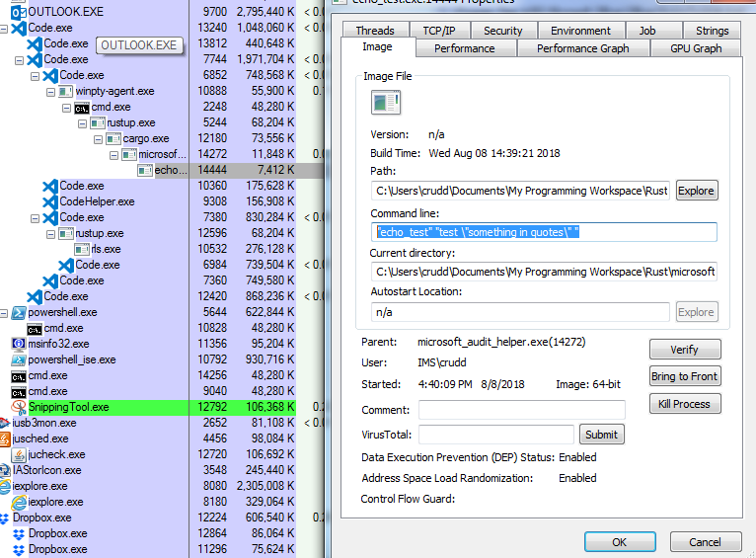Click the Kill Process button
The image size is (756, 558).
click(x=685, y=404)
